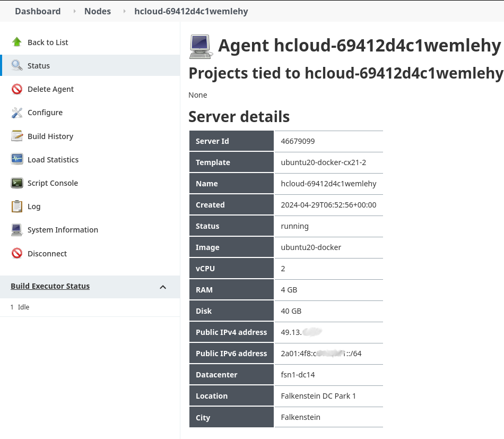Click the Template header cell

[231, 162]
